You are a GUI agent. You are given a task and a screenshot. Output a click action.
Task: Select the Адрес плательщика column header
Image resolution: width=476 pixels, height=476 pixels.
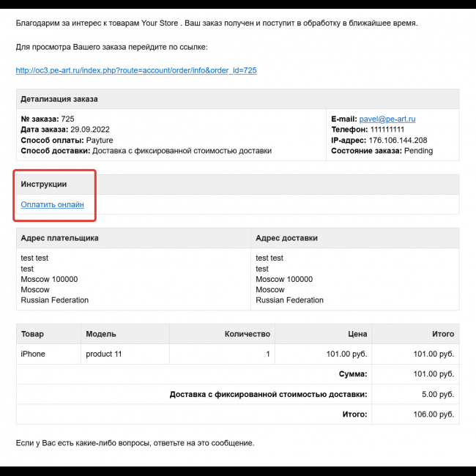click(x=59, y=238)
